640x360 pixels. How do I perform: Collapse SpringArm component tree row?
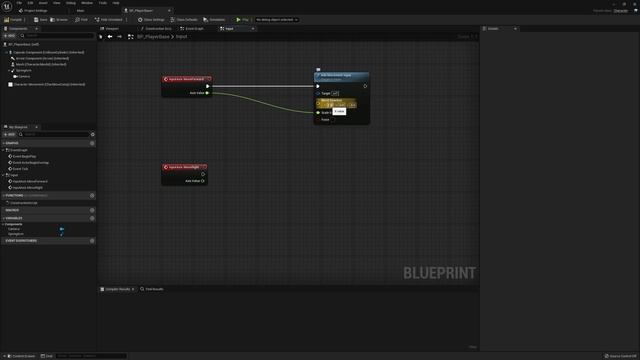point(9,71)
